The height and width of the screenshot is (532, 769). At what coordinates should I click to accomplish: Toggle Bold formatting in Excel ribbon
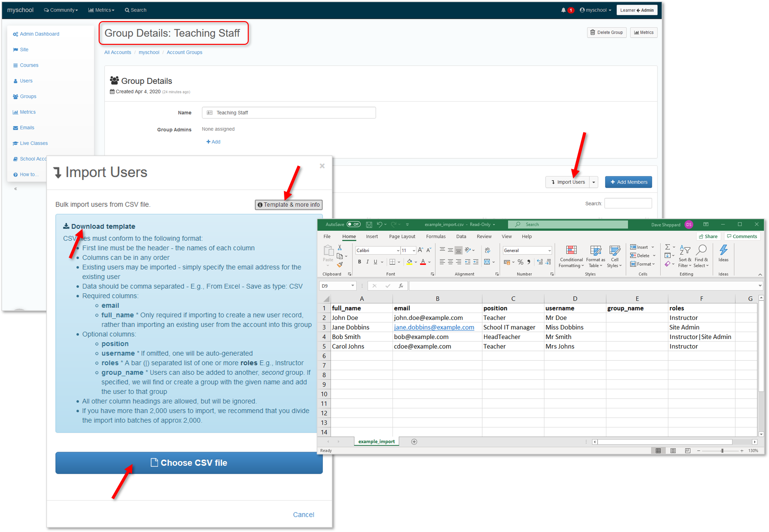[359, 262]
